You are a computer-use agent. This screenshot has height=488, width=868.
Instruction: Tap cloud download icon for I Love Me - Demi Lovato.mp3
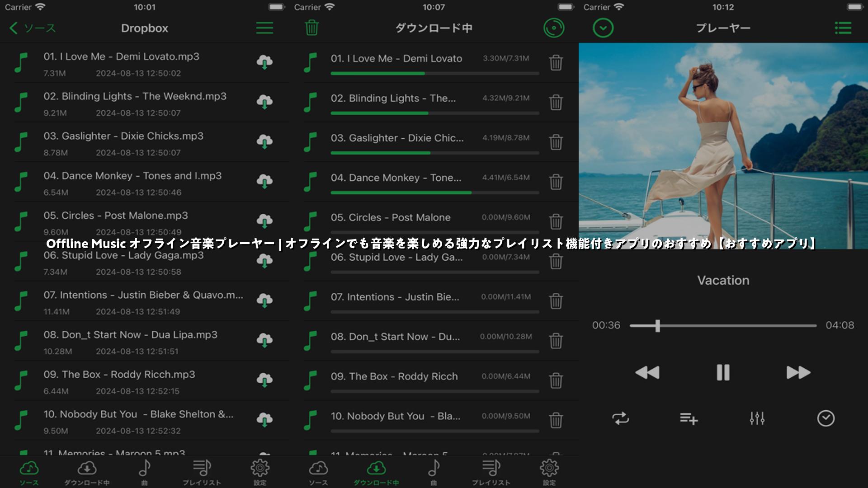[x=264, y=62]
